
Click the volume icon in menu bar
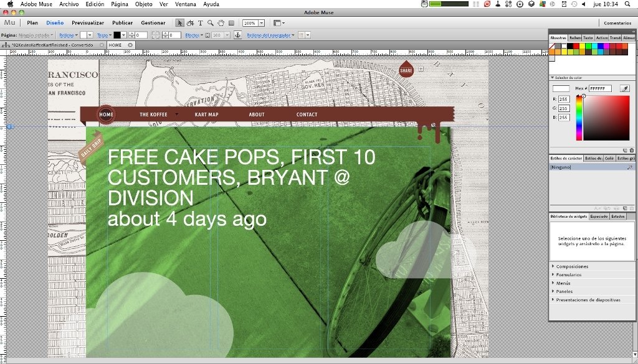coord(583,4)
